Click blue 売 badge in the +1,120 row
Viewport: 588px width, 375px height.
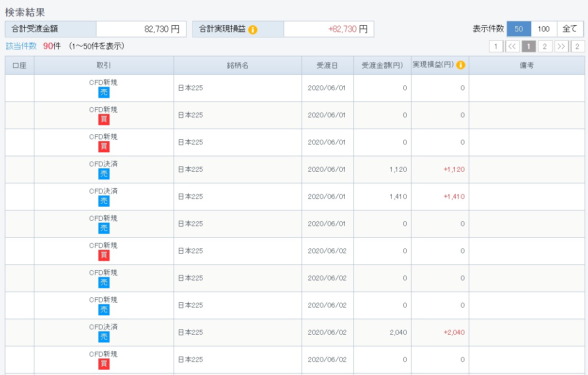(x=104, y=174)
